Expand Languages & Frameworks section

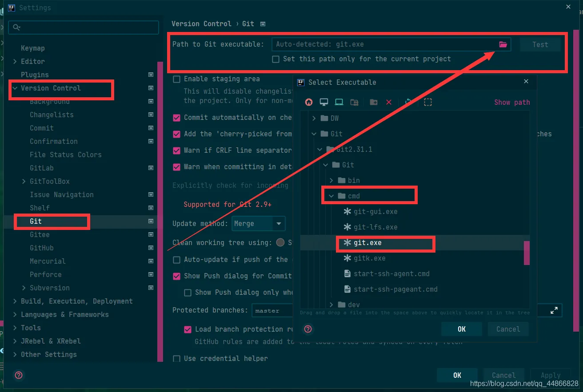tap(15, 314)
